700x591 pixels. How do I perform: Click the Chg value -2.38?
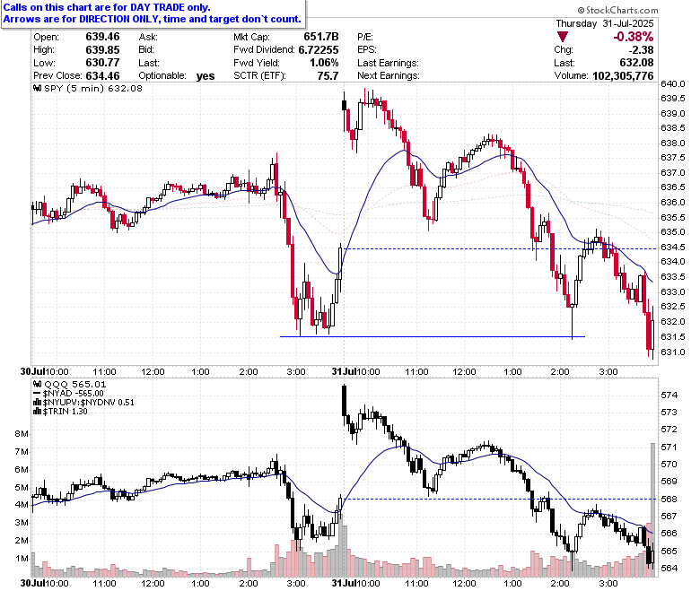pyautogui.click(x=641, y=50)
